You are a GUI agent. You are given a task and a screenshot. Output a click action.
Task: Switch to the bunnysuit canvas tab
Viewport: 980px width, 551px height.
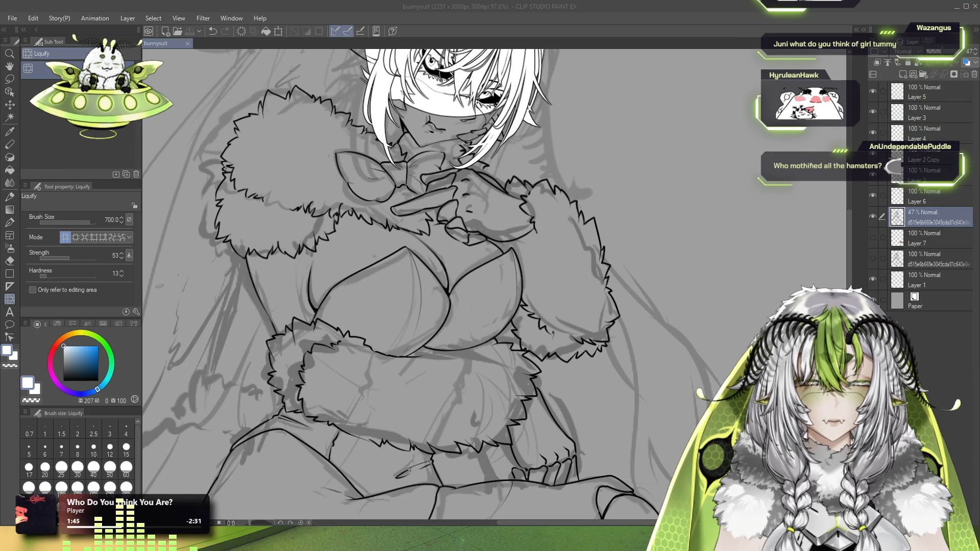pyautogui.click(x=156, y=43)
